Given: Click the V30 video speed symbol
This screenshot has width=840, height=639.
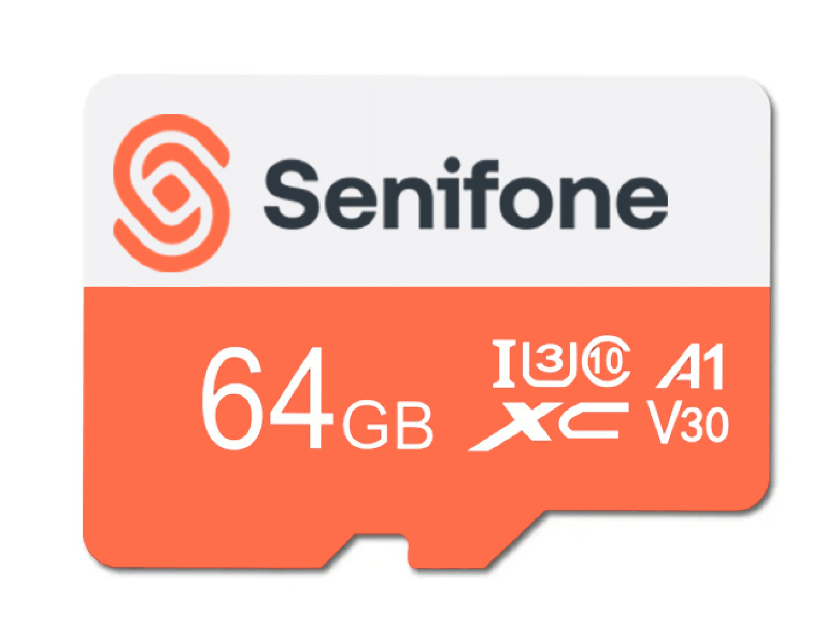Looking at the screenshot, I should click(687, 424).
